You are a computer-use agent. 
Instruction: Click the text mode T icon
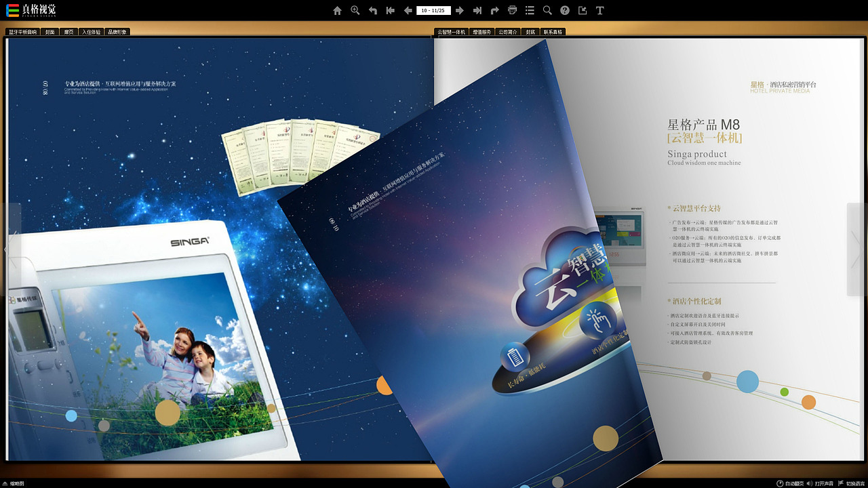[600, 10]
